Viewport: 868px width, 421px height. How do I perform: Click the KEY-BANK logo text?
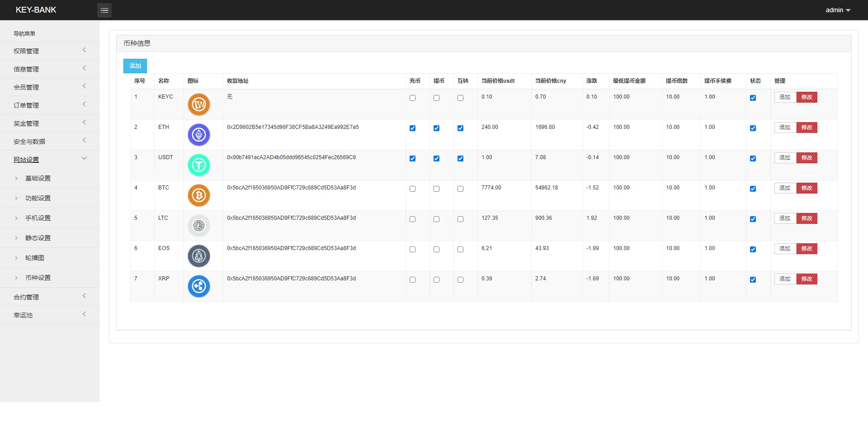coord(36,10)
